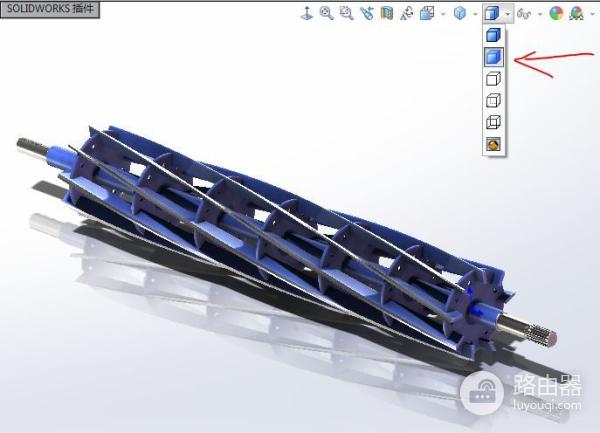Click the Apply Scene icon

pyautogui.click(x=576, y=13)
